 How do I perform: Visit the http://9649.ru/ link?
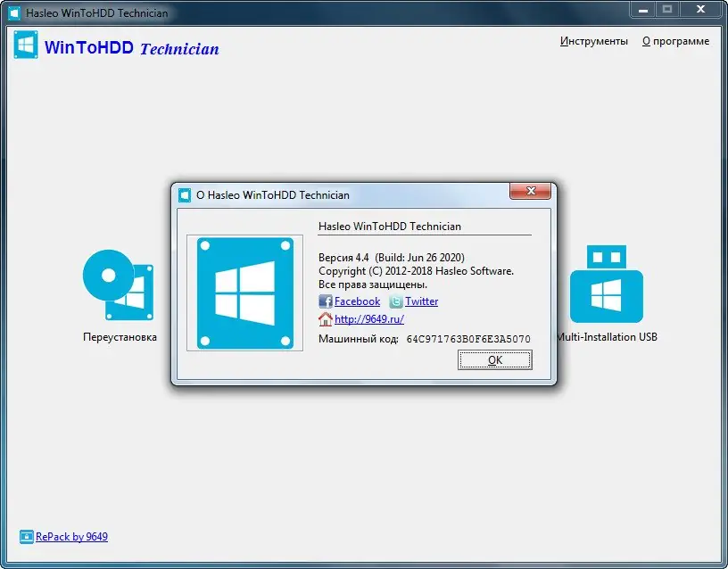[369, 319]
